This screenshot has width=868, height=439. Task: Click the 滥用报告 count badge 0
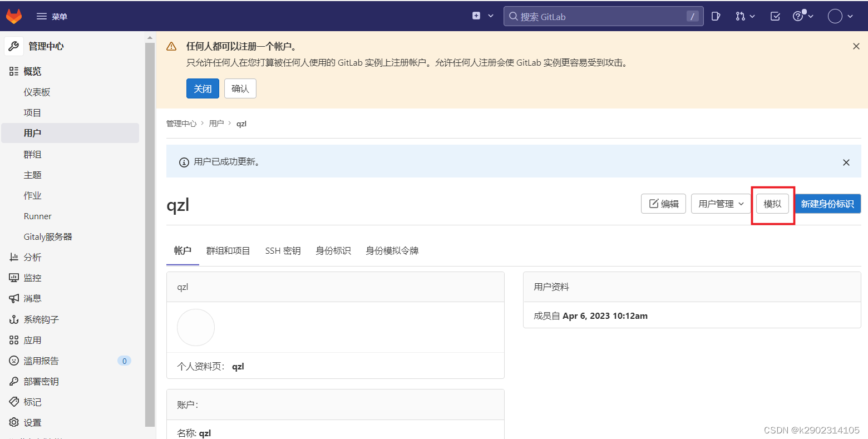point(124,361)
